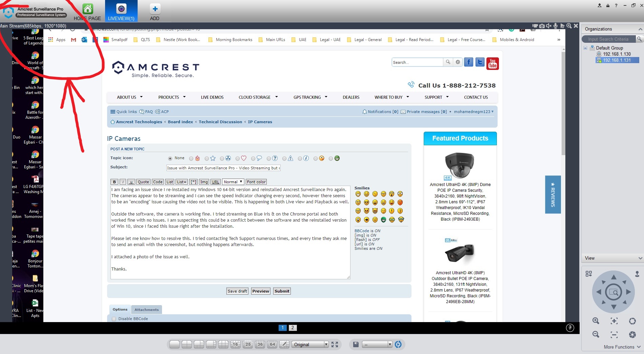Open instant playback icon in video toolbar
This screenshot has height=354, width=644.
pyautogui.click(x=562, y=26)
